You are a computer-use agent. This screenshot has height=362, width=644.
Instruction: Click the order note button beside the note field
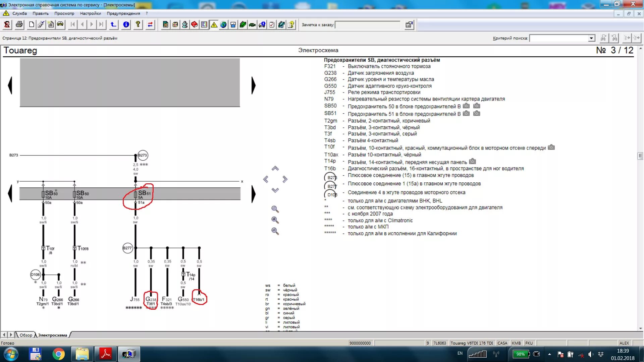(x=409, y=25)
